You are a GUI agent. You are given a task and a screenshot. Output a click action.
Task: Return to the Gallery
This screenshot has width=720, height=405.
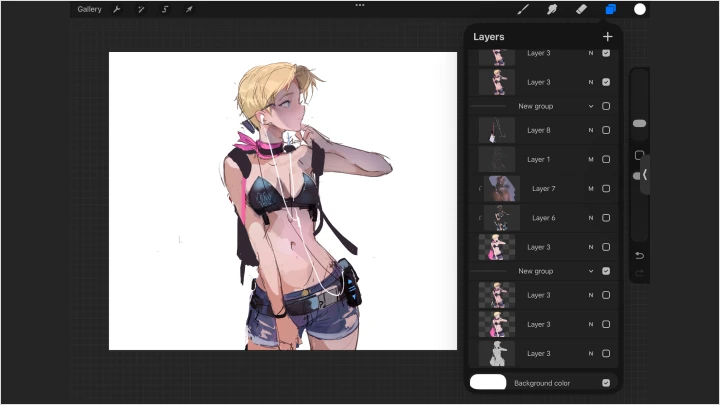pos(89,9)
